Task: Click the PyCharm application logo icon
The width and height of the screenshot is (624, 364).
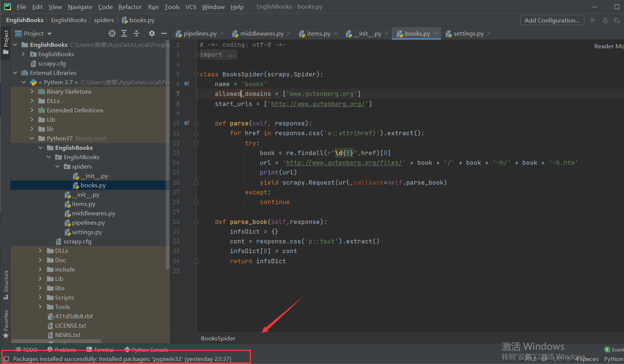Action: 7,6
